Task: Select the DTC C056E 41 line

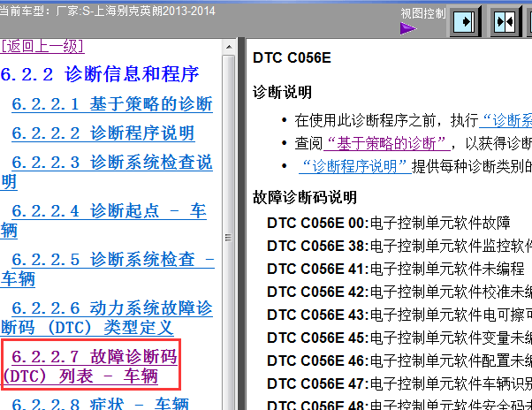Action: (396, 269)
